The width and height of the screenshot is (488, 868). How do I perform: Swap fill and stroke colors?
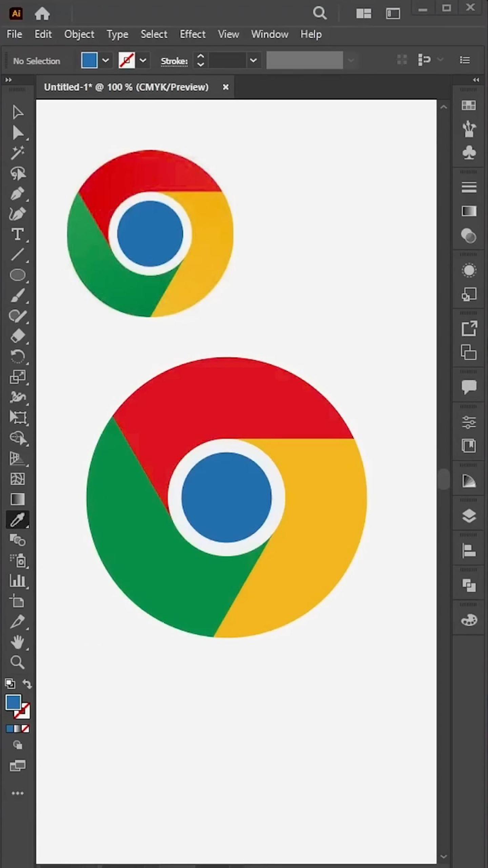pyautogui.click(x=27, y=684)
